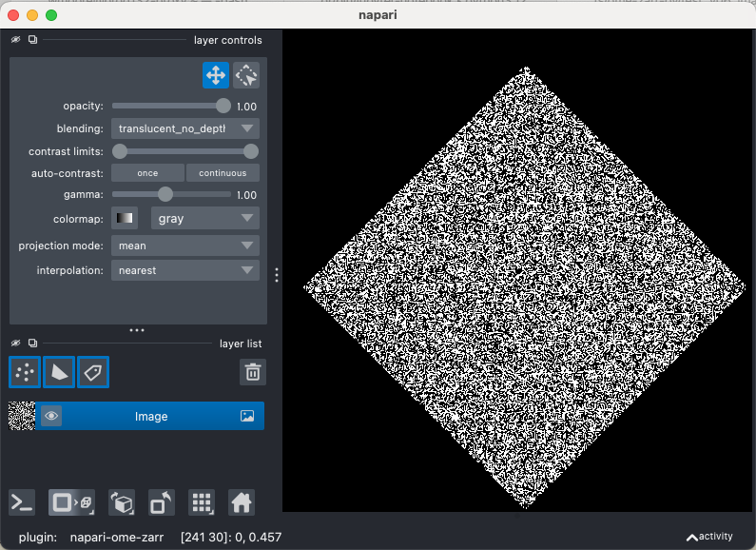The image size is (756, 550).
Task: Select the transform layer tool
Action: (246, 75)
